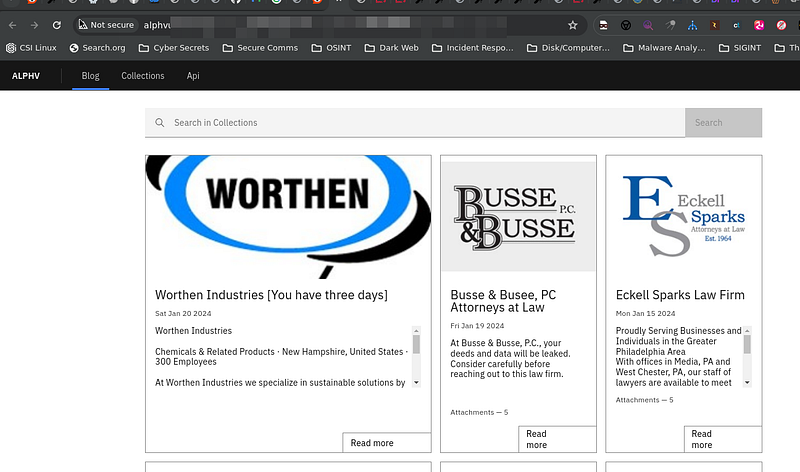Open the Worthen Industries post title

tap(271, 295)
